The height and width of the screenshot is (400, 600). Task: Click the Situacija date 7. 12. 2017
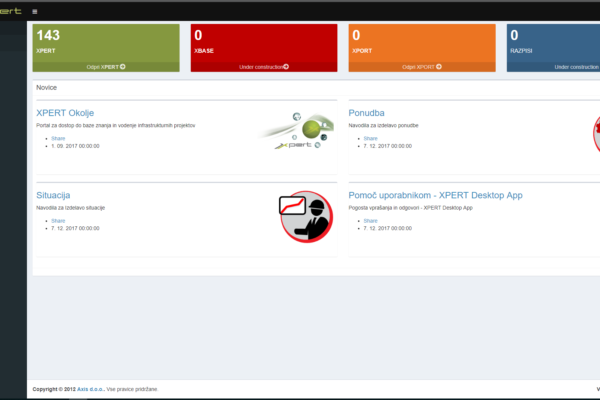(75, 229)
